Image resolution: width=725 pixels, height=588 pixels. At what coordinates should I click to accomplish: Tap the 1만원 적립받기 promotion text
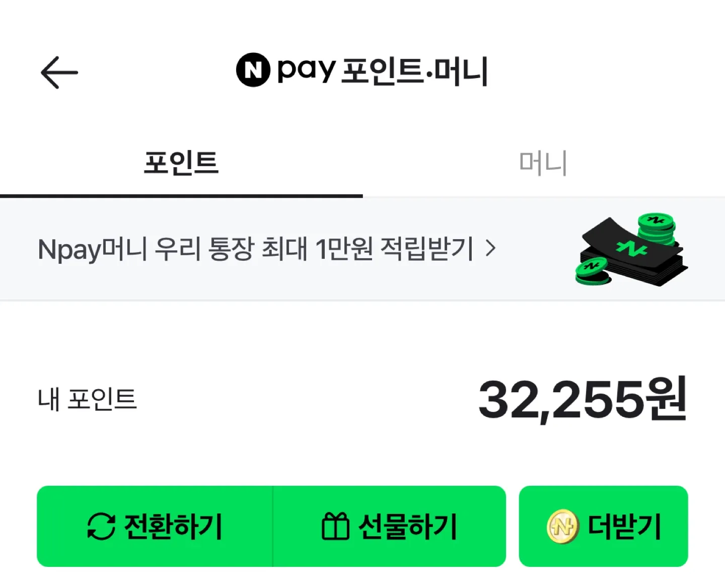point(394,249)
